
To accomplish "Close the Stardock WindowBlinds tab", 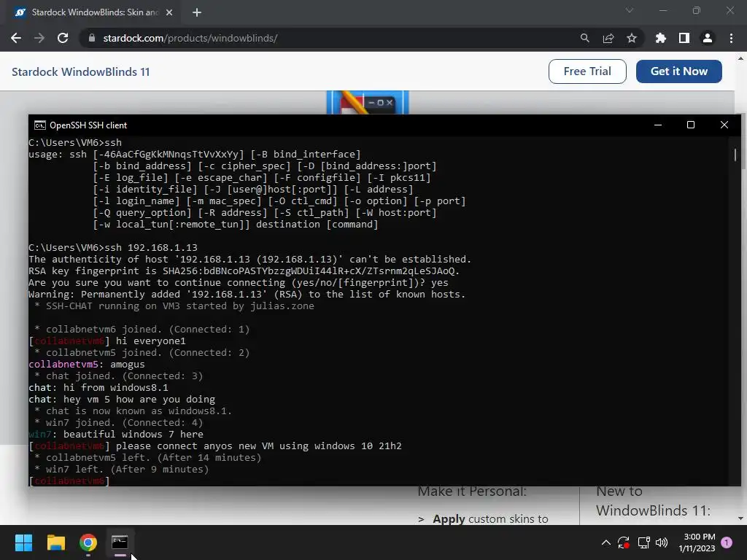I will [169, 12].
